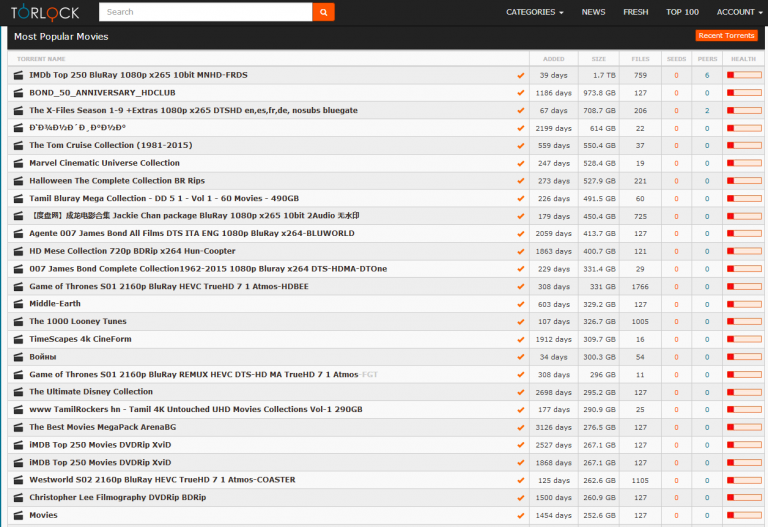The width and height of the screenshot is (768, 527).
Task: Click the movie icon for The Ultimate Disney Collection
Action: pyautogui.click(x=18, y=392)
